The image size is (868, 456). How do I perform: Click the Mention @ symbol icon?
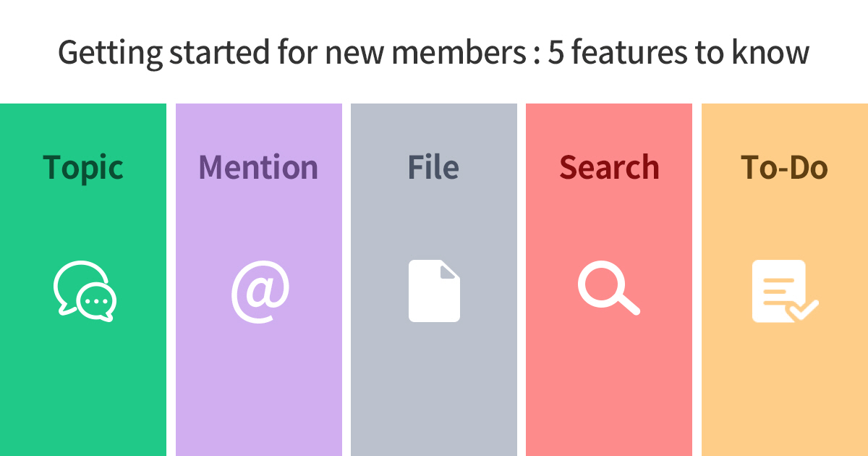(260, 292)
